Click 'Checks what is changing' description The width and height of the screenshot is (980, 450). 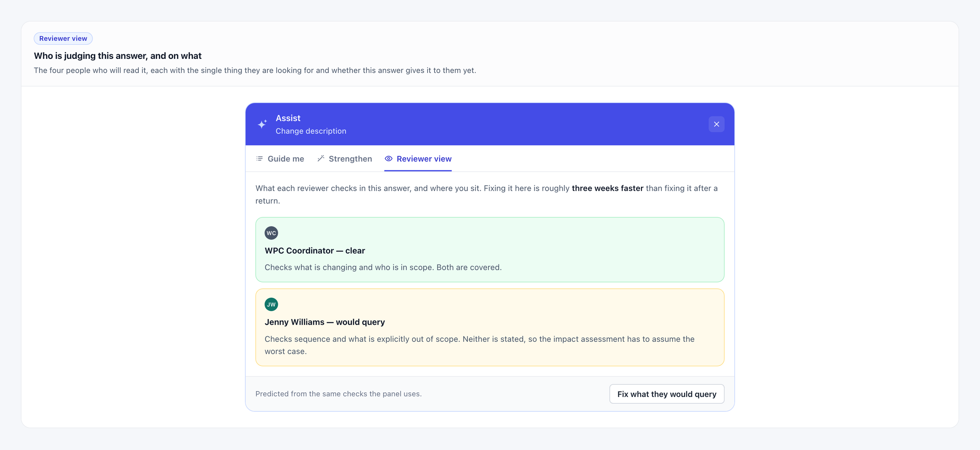tap(383, 267)
